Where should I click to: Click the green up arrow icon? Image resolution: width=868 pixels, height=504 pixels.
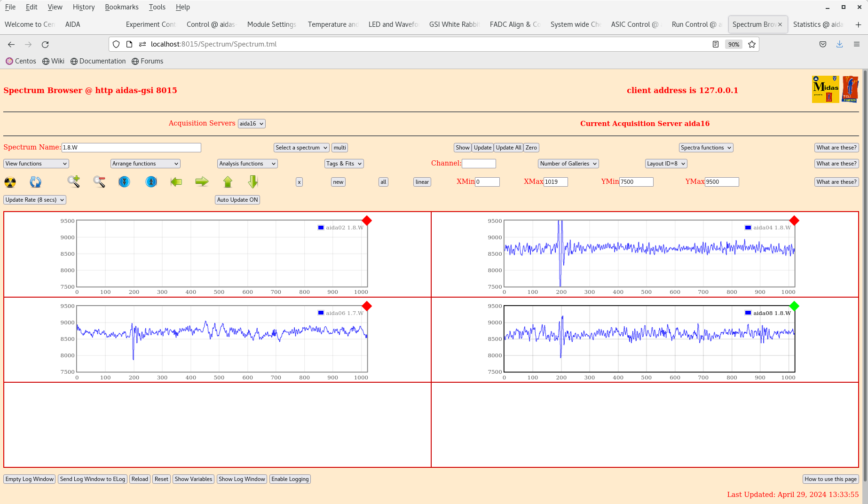(228, 181)
